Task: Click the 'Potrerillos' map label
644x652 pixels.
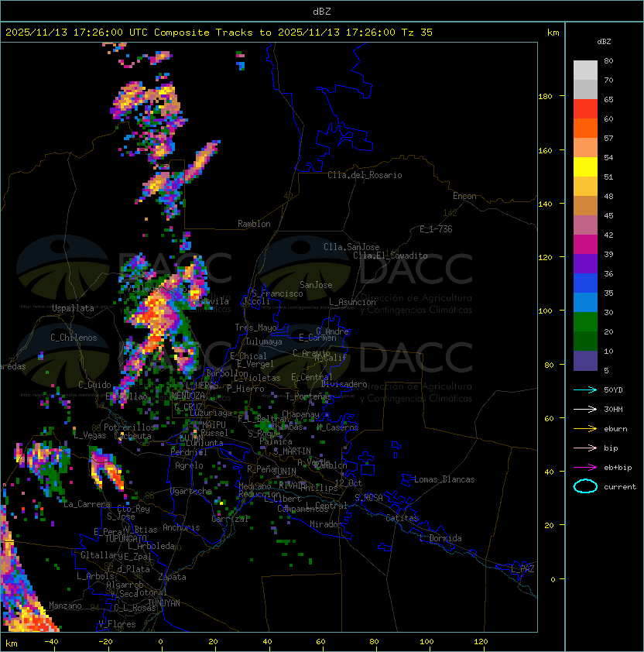Action: click(x=129, y=427)
